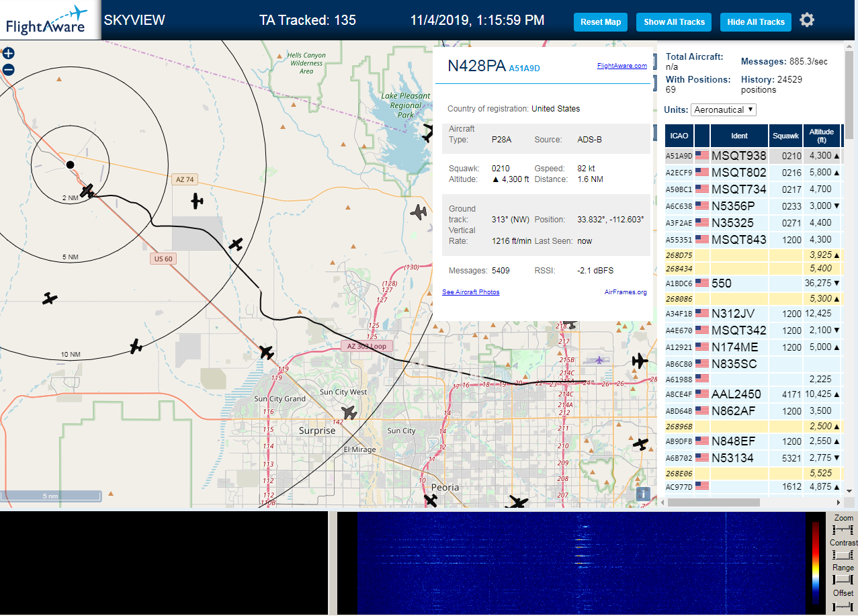Screen dimensions: 858x616
Task: Select the N174ME aircraft row
Action: (x=753, y=347)
